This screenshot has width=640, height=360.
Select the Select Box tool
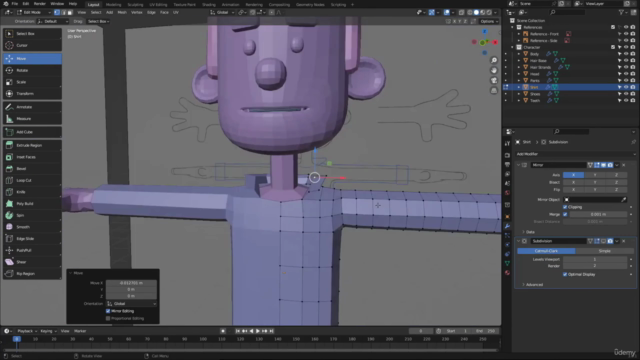tap(32, 33)
